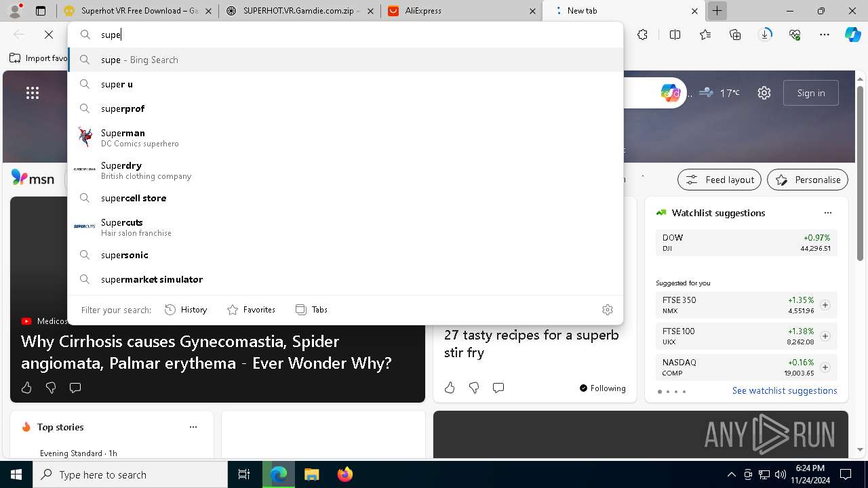Image resolution: width=868 pixels, height=488 pixels.
Task: Select the 'superprof' suggestion
Action: point(345,108)
